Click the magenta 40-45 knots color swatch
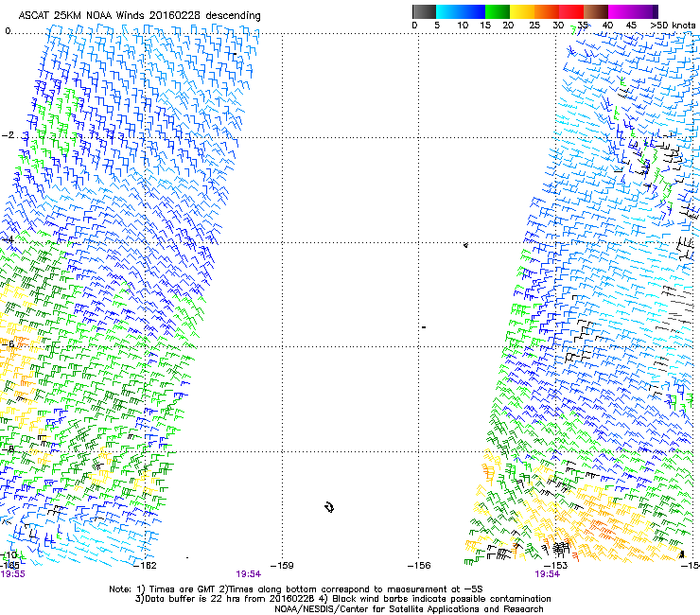 click(621, 11)
